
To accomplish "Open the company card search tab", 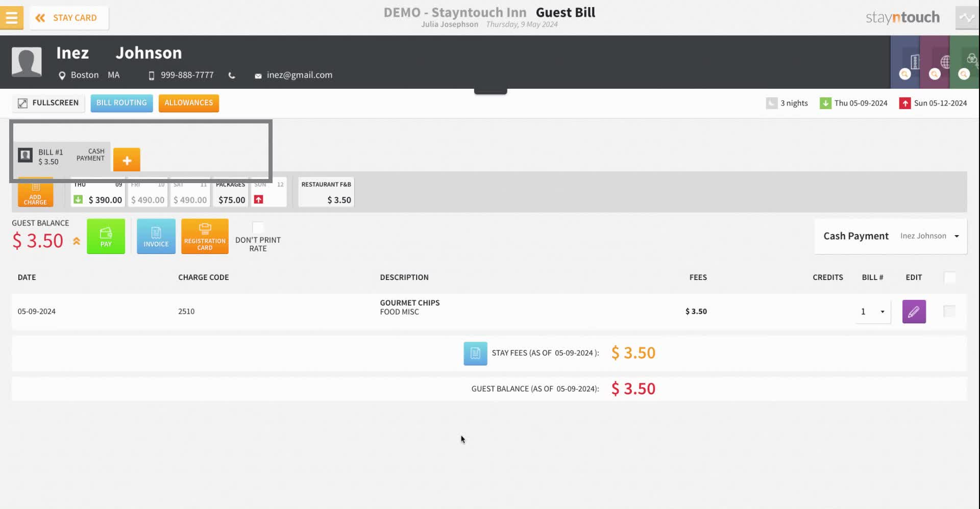I will (x=905, y=62).
